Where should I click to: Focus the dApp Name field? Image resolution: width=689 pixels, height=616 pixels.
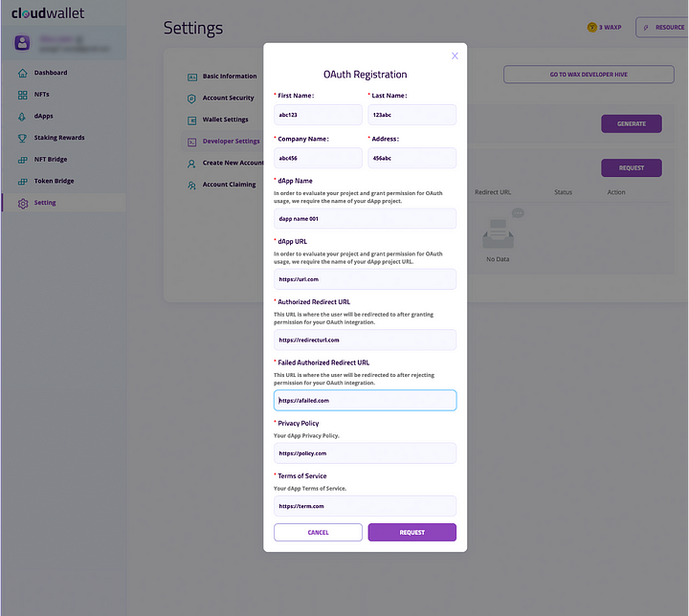(x=365, y=218)
